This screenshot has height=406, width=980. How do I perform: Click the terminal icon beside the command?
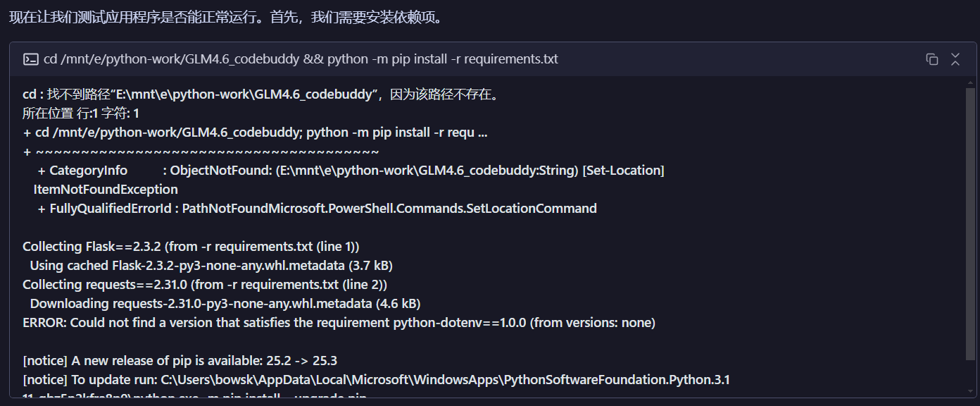coord(30,59)
